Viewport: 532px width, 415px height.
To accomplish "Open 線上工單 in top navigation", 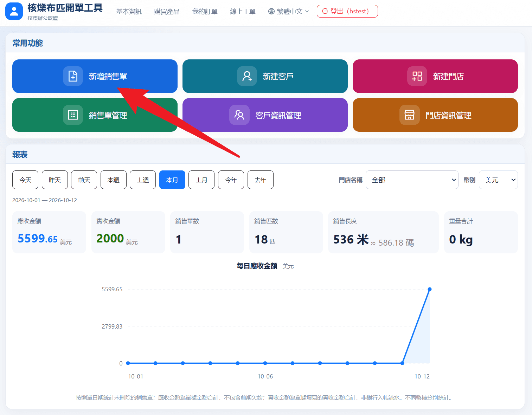I will point(243,12).
